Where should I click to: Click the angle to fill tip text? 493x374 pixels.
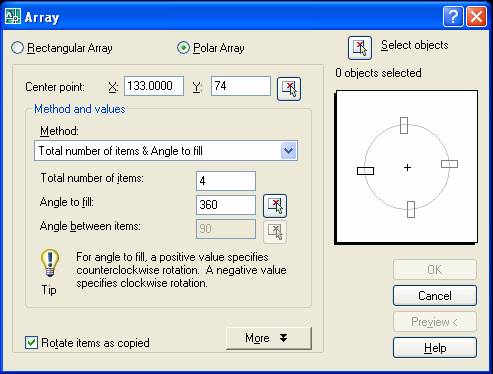(x=181, y=270)
